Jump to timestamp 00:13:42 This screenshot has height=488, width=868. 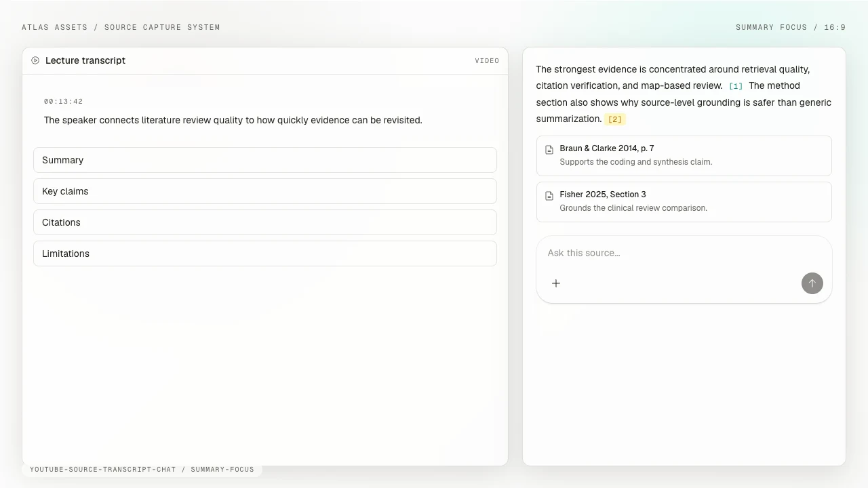click(63, 102)
